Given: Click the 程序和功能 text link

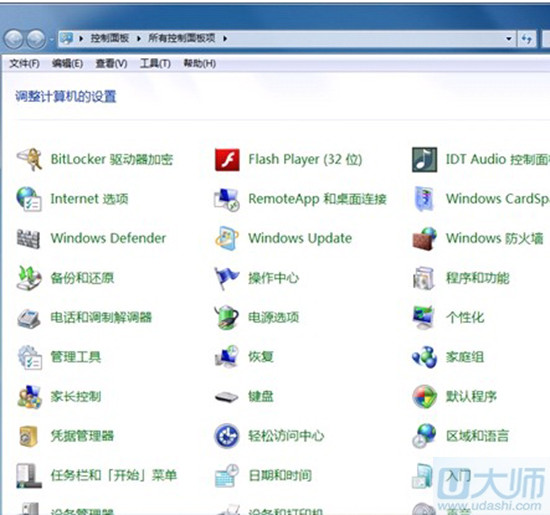Looking at the screenshot, I should tap(477, 278).
